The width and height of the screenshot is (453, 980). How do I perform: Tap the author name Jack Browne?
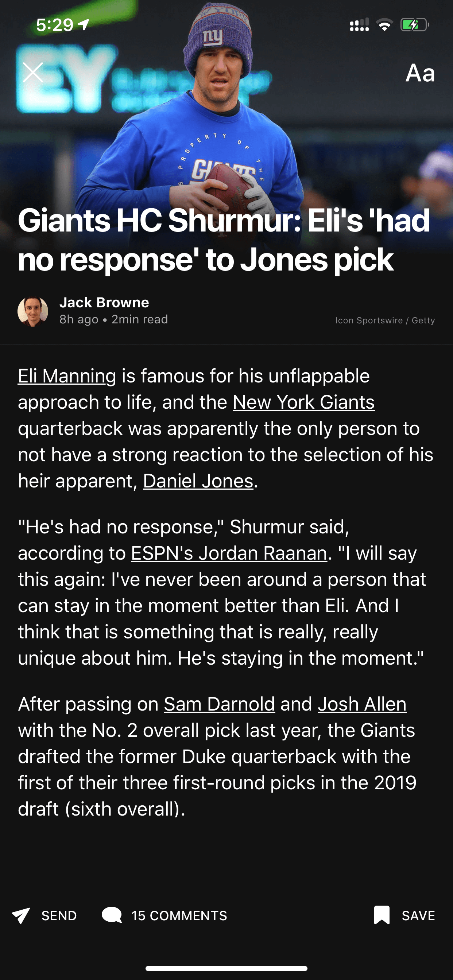[104, 303]
